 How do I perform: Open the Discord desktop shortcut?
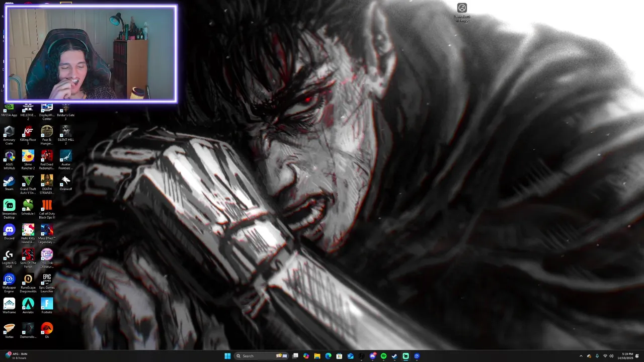(x=9, y=233)
